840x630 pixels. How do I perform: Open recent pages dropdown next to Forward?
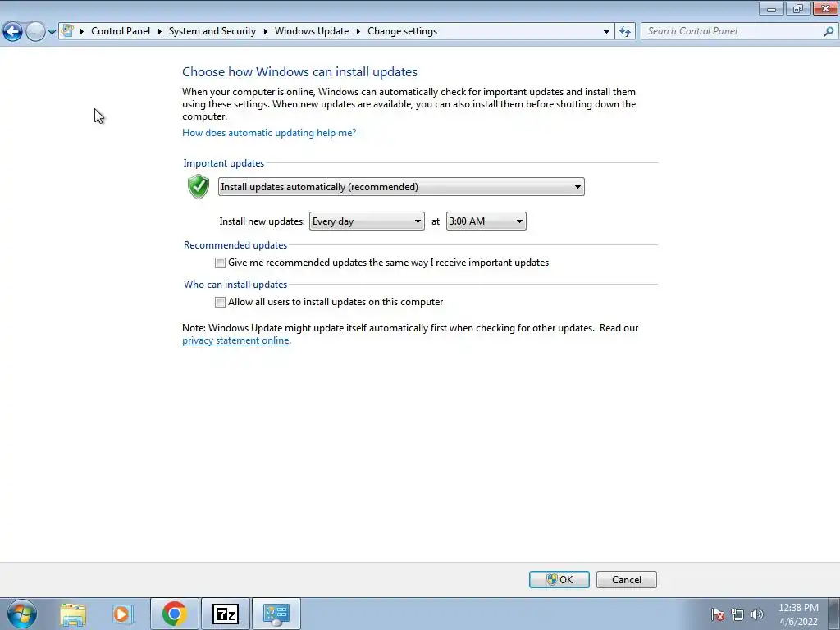coord(52,32)
